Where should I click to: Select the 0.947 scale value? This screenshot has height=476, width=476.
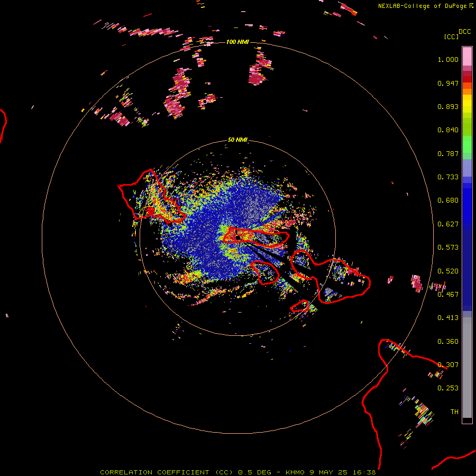[x=448, y=83]
